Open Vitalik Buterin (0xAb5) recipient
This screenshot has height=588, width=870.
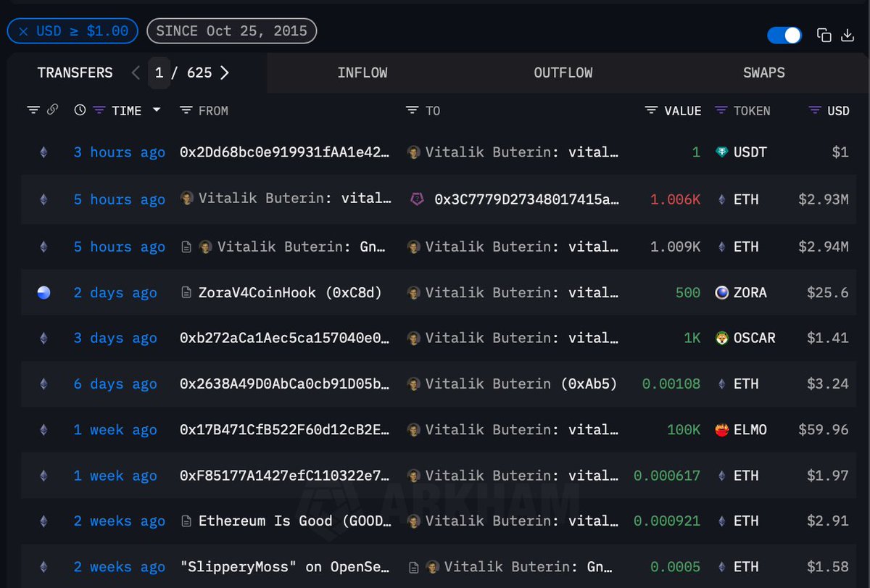[521, 384]
